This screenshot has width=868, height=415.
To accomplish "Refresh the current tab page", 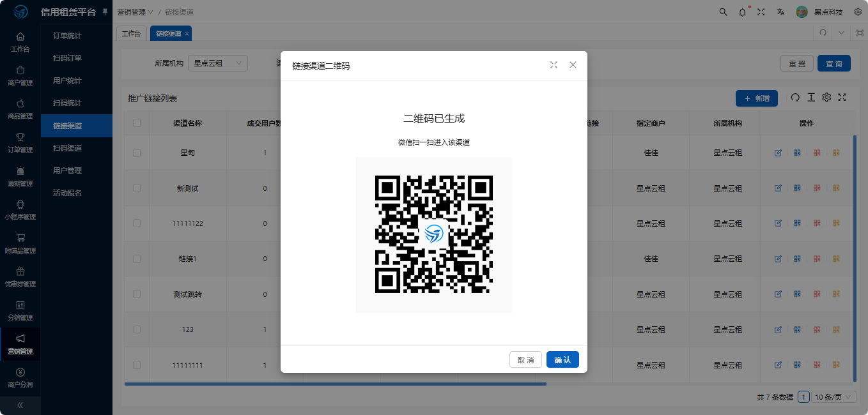I will click(x=823, y=33).
